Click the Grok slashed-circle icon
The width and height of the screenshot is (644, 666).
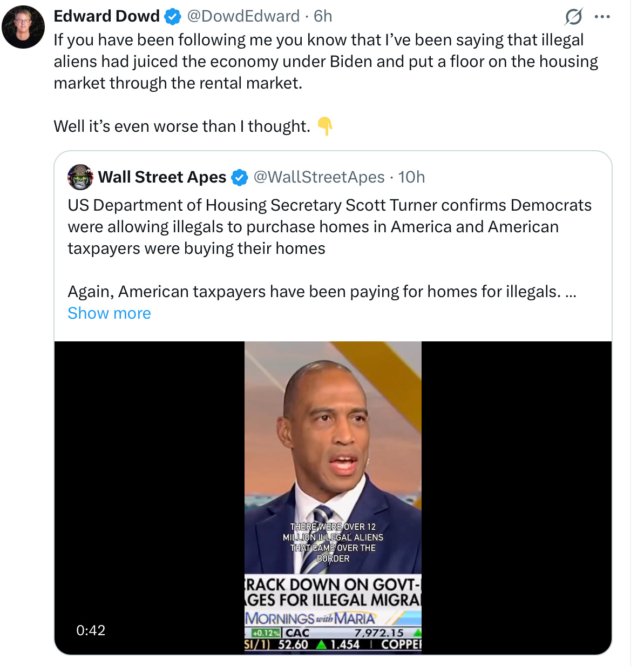click(x=573, y=17)
